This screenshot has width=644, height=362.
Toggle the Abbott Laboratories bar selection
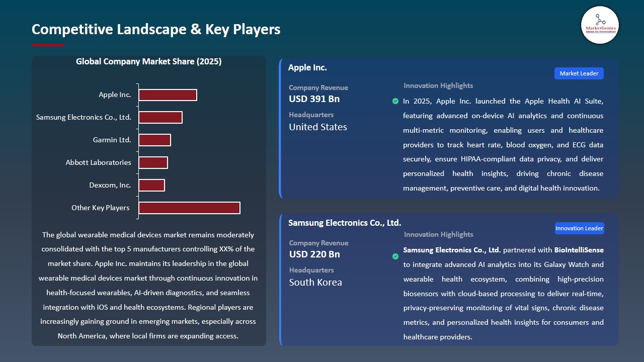pos(153,162)
